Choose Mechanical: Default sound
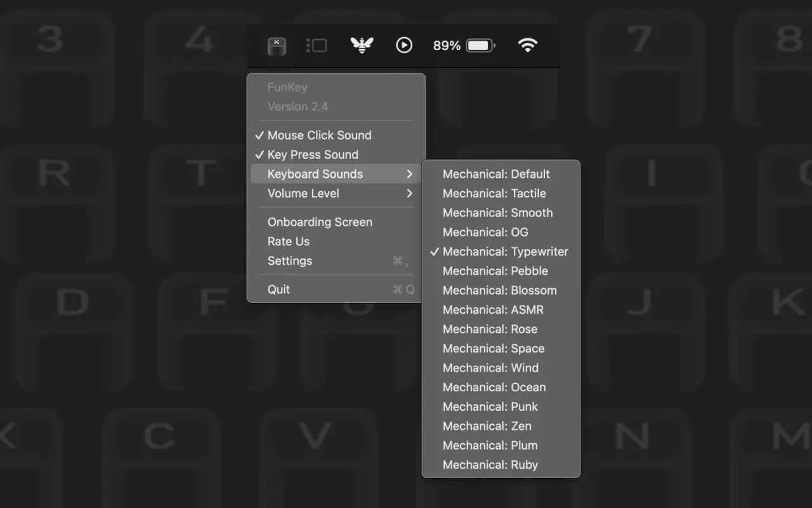Image resolution: width=812 pixels, height=508 pixels. coord(496,174)
